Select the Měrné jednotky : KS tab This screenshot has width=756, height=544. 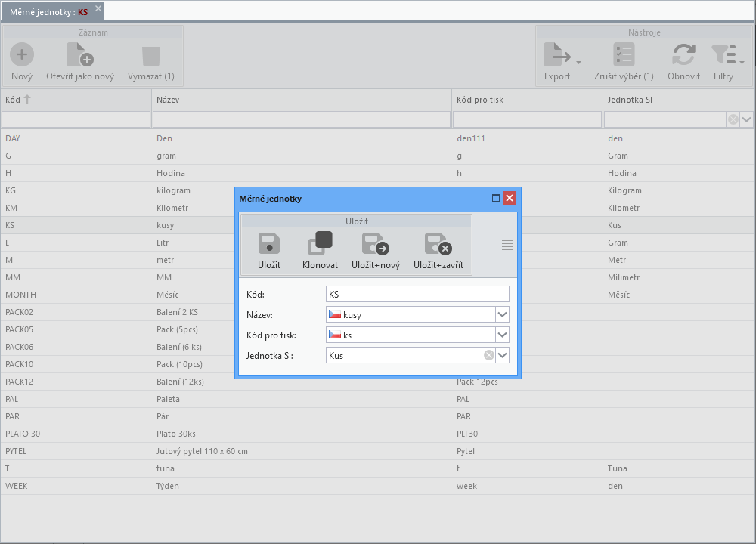coord(48,12)
